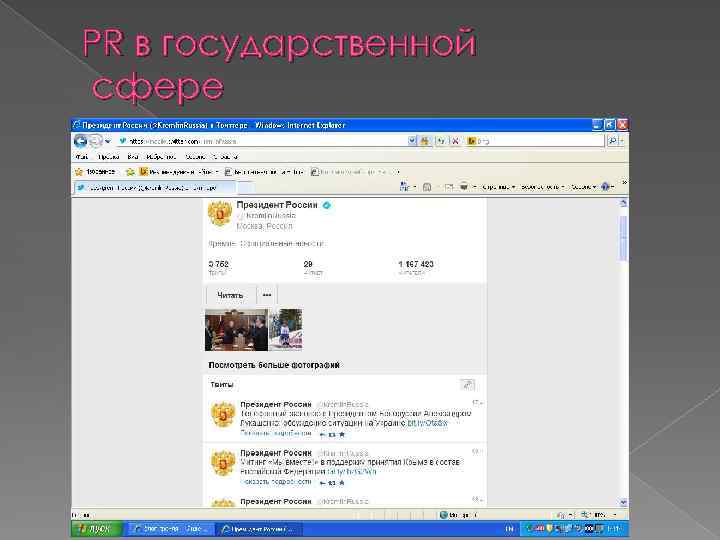Click the Print icon in command bar
The width and height of the screenshot is (720, 540).
click(464, 187)
